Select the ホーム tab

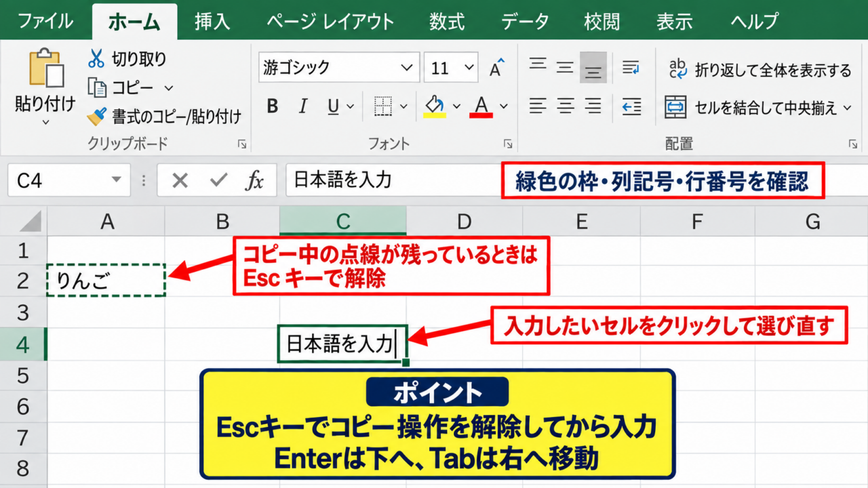tap(134, 22)
